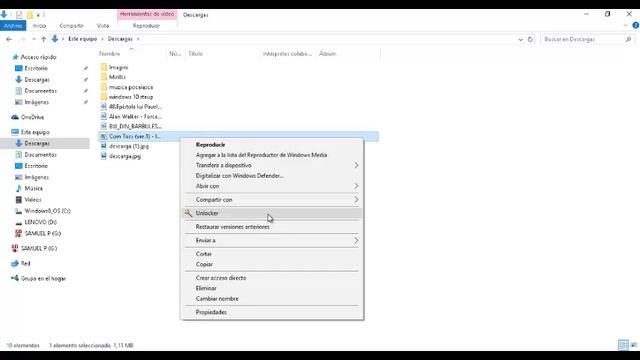The width and height of the screenshot is (640, 360).
Task: Open Música folder in navigation pane
Action: (33, 188)
